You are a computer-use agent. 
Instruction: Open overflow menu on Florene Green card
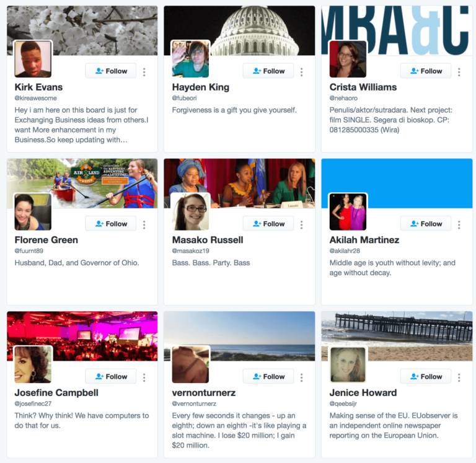144,224
